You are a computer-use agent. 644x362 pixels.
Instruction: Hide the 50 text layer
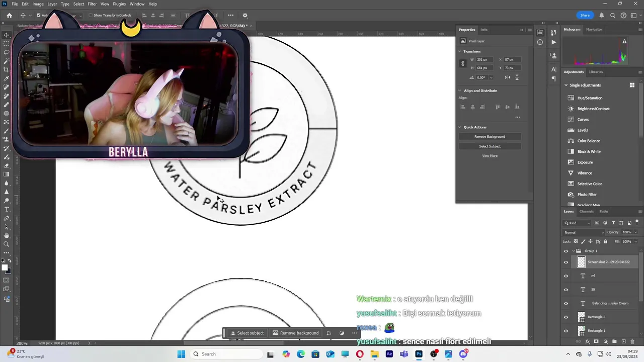[x=566, y=290]
